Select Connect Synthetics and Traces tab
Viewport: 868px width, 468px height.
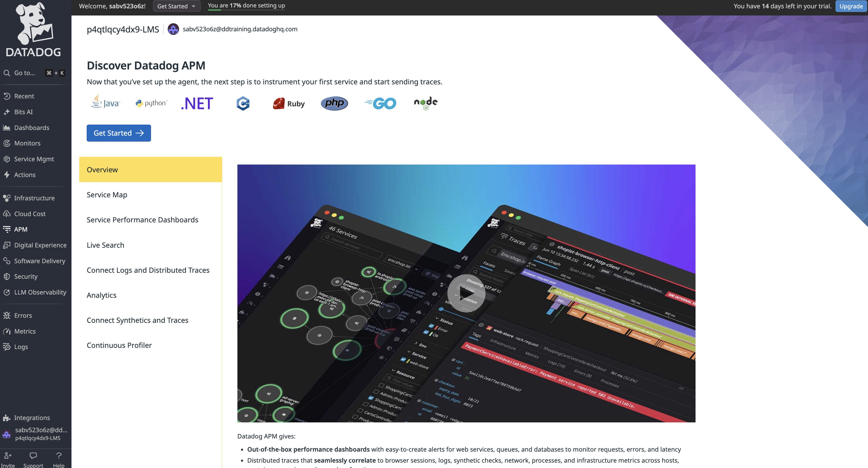(151, 320)
